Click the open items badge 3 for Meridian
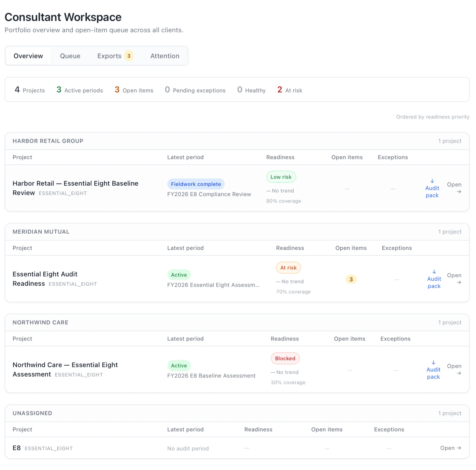 pyautogui.click(x=351, y=279)
